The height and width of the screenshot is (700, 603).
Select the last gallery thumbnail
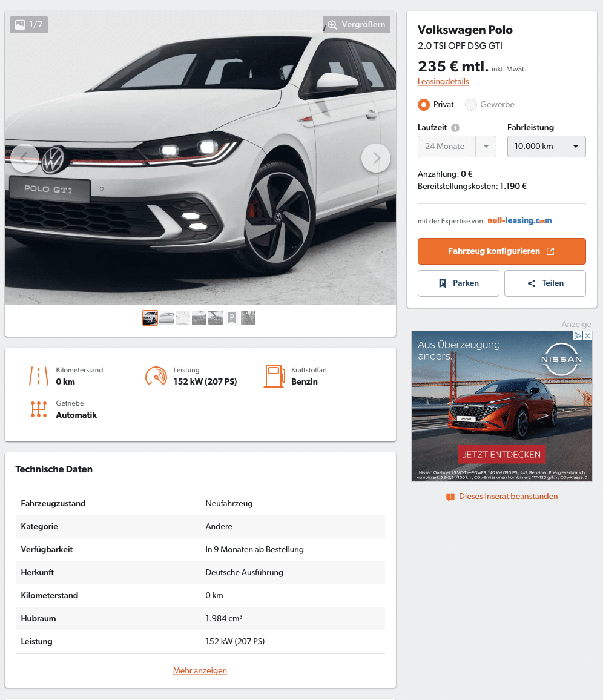coord(248,318)
